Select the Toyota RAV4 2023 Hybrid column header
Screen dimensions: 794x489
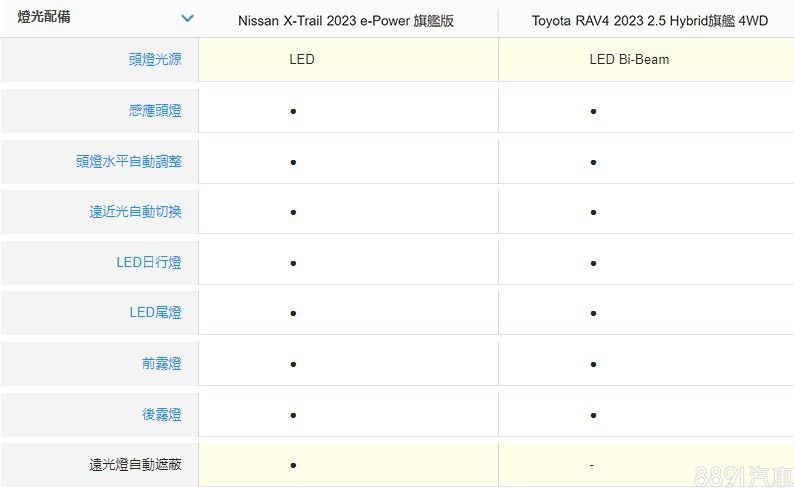[649, 20]
